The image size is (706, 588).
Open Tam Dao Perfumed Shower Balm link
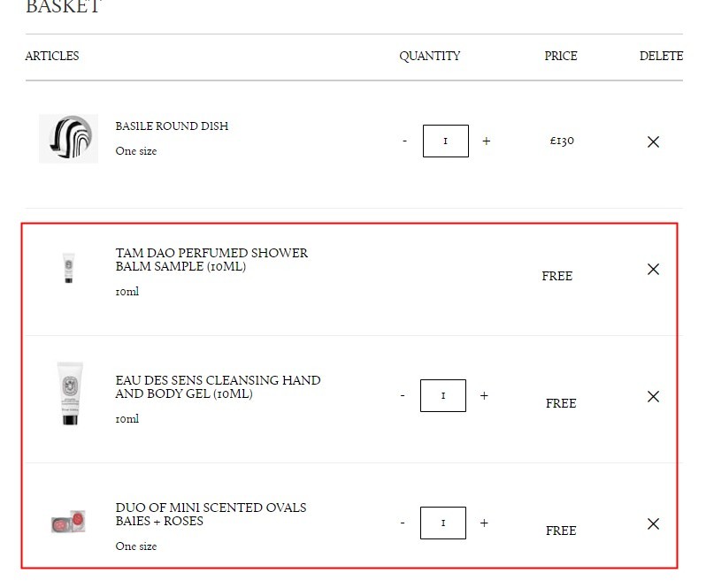[x=211, y=260]
